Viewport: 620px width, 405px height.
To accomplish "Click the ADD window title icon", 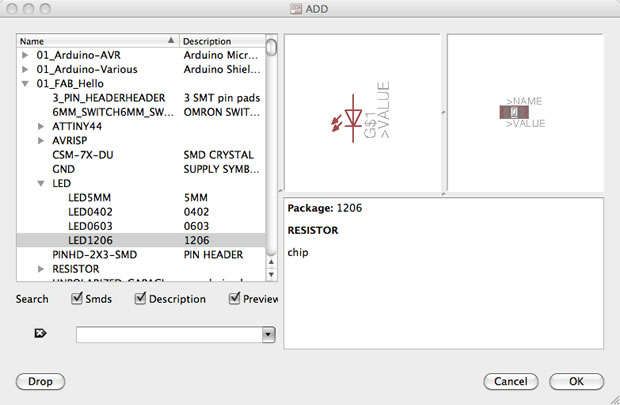I will pyautogui.click(x=295, y=9).
